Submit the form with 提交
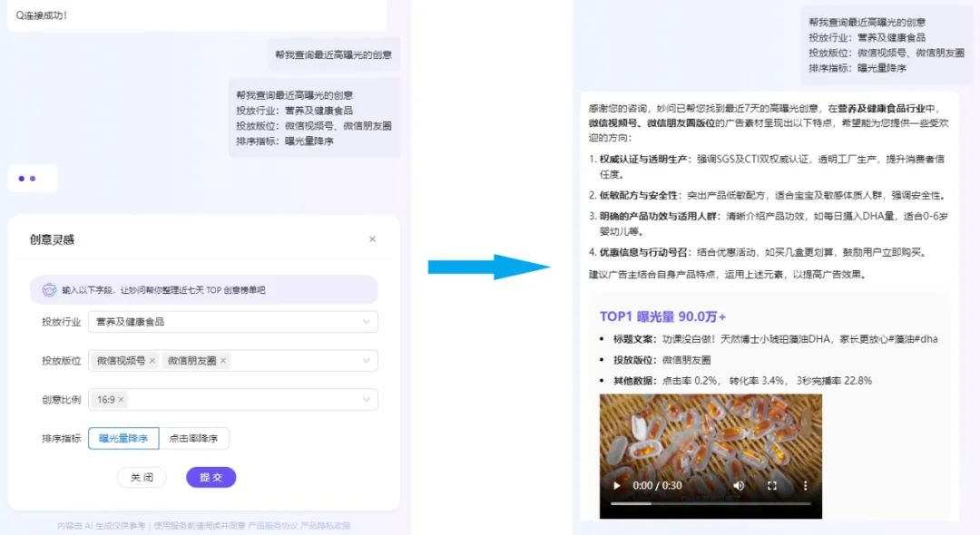 pos(211,478)
